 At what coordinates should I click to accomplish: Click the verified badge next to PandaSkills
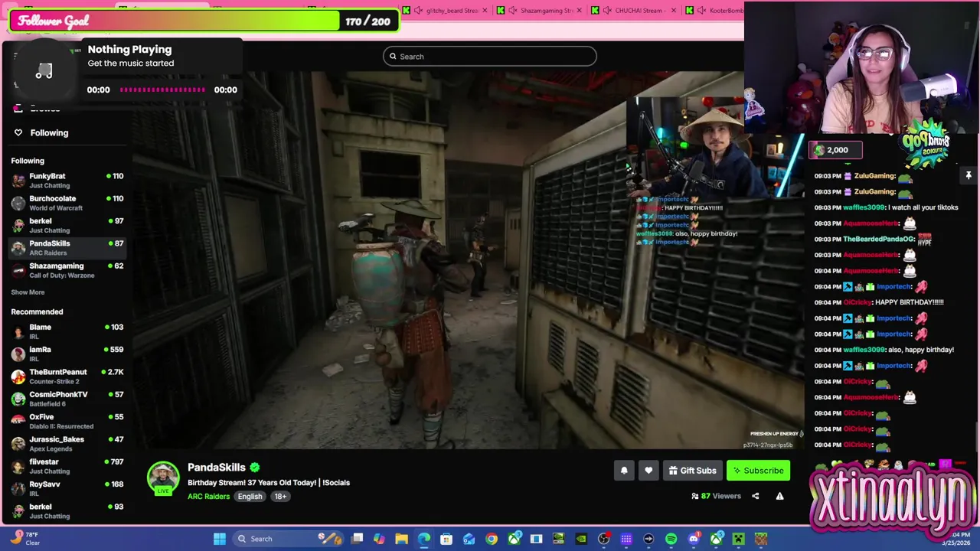coord(255,468)
